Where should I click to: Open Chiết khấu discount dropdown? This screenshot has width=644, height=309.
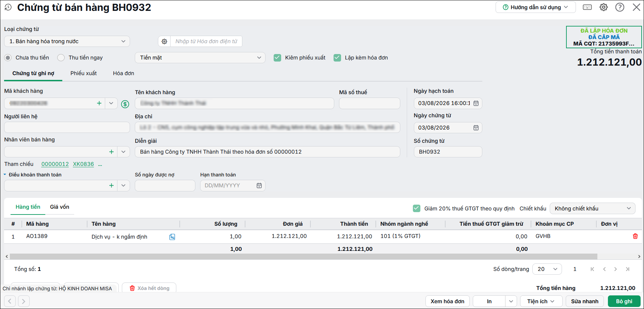pyautogui.click(x=593, y=208)
